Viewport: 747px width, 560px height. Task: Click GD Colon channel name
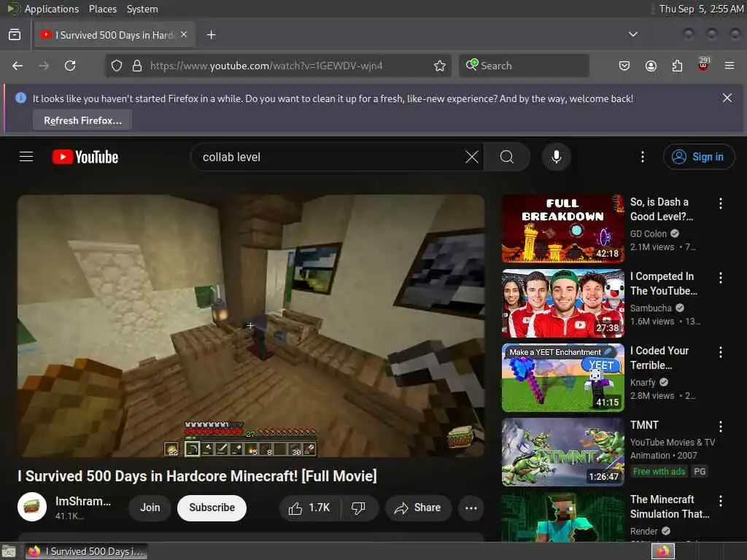pos(649,233)
